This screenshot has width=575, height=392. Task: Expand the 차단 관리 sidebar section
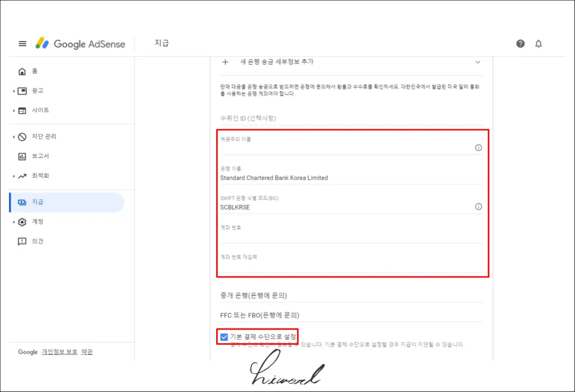(13, 136)
